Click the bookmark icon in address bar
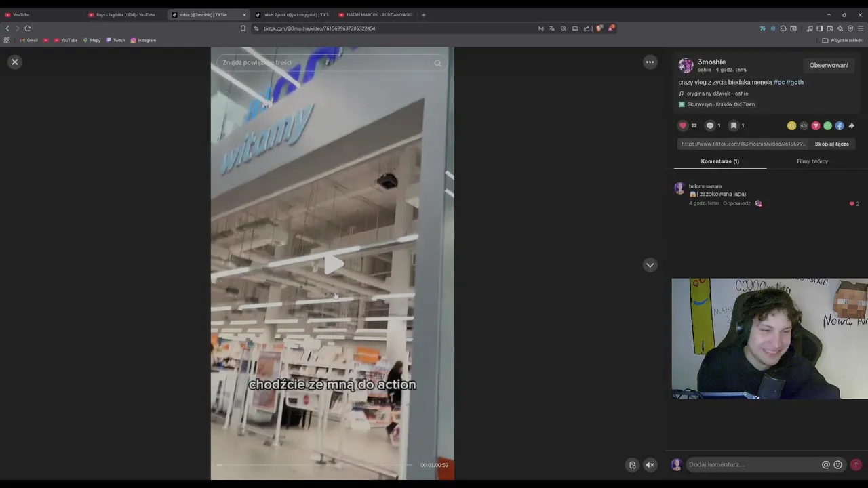The width and height of the screenshot is (868, 488). pos(243,28)
